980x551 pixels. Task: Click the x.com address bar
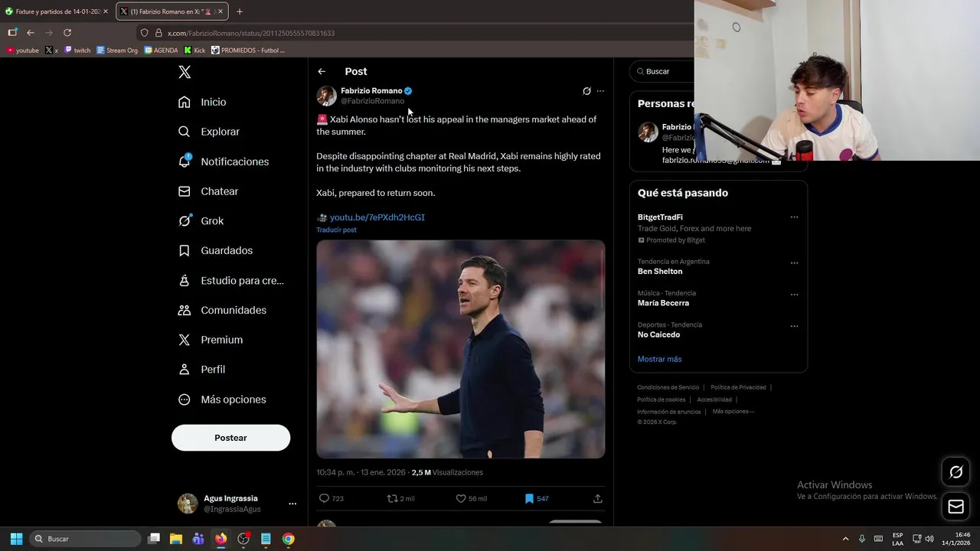tap(413, 33)
